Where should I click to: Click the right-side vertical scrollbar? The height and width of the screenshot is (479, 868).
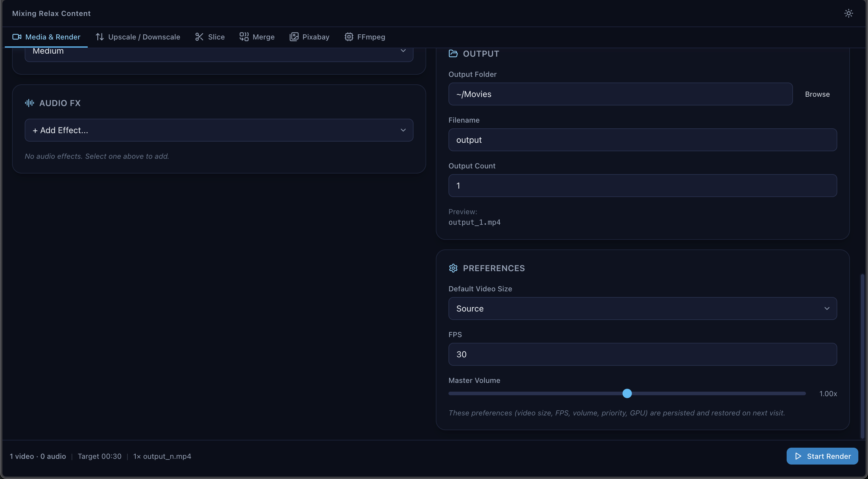pos(863,356)
